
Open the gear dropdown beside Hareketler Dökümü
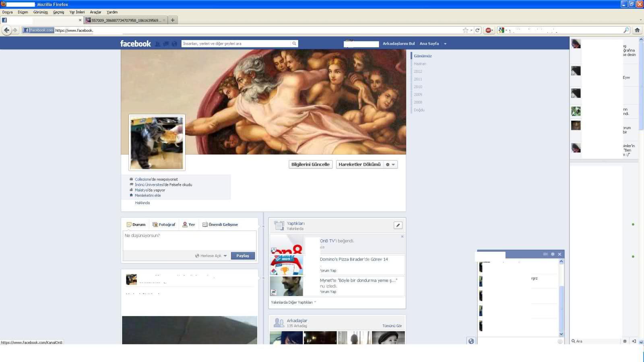point(390,165)
